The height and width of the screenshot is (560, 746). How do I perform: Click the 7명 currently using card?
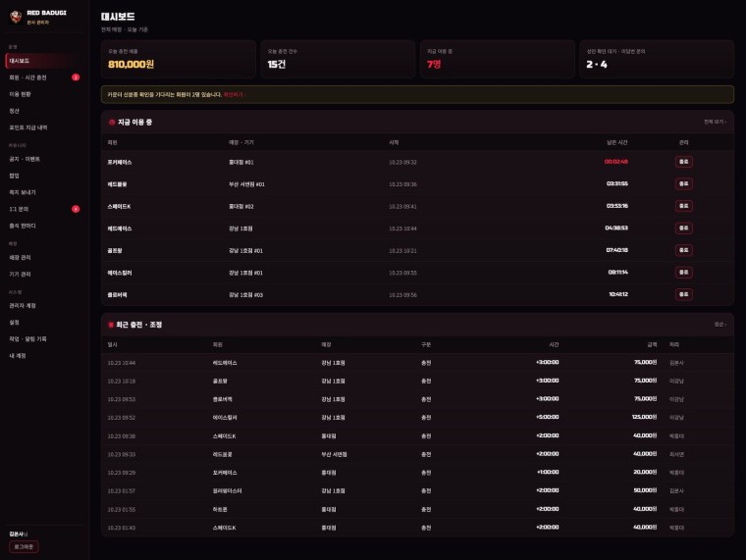click(x=498, y=59)
